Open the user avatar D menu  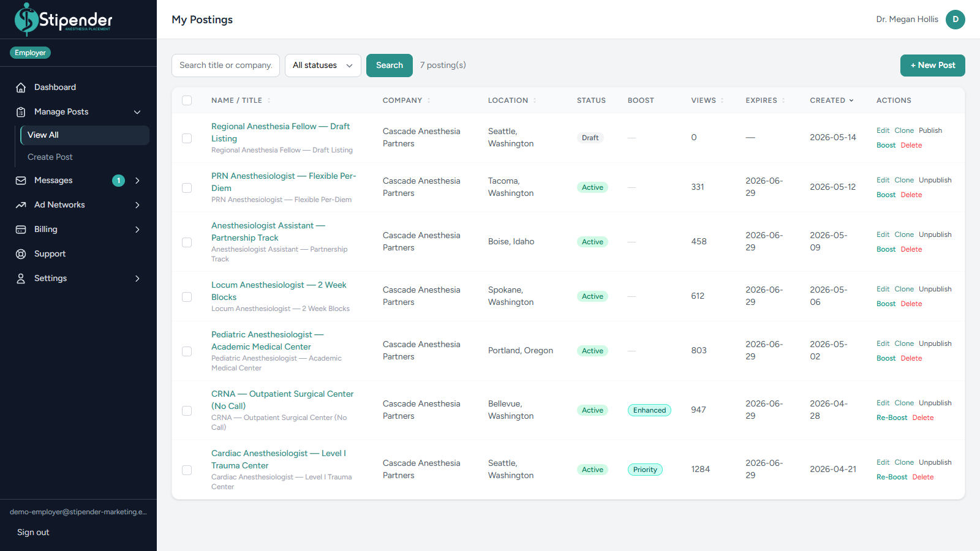[956, 20]
